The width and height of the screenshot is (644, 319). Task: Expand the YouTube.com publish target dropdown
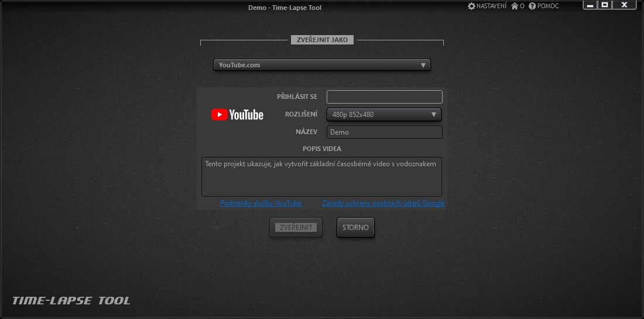[x=321, y=65]
